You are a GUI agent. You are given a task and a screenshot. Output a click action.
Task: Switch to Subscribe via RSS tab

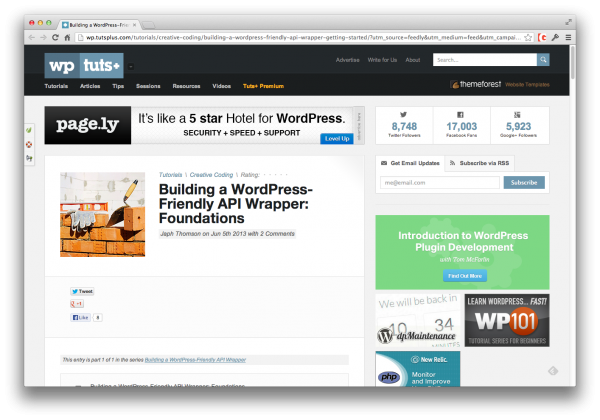coord(479,163)
